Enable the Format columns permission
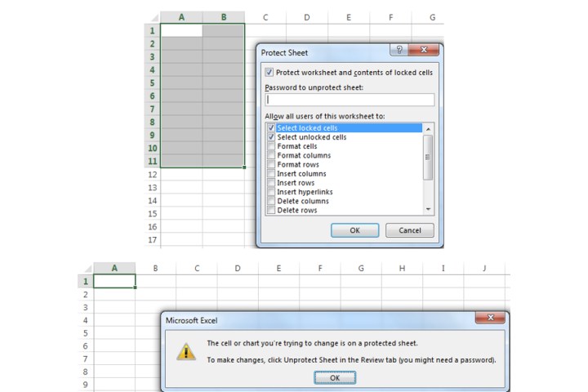Viewport: 588px width, 392px height. click(272, 155)
